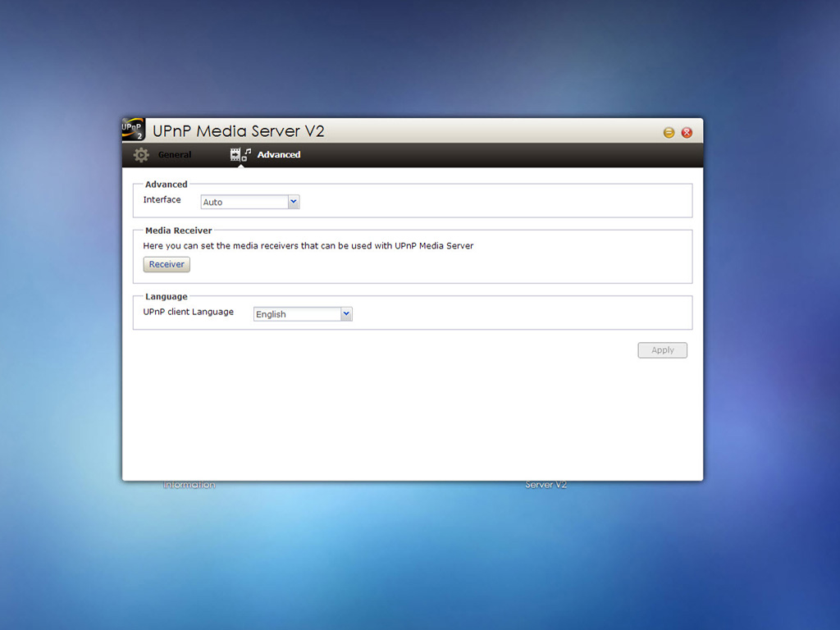This screenshot has width=840, height=630.
Task: Click the Advanced group heading
Action: click(x=166, y=185)
